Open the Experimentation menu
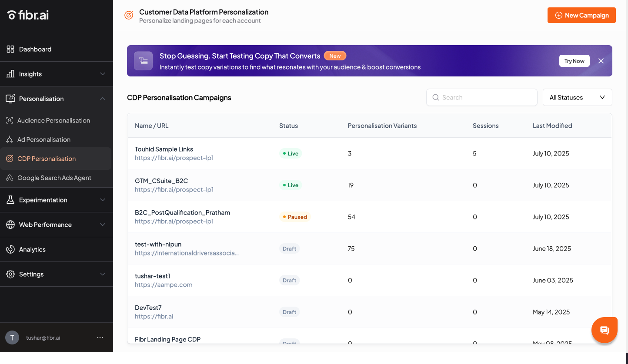Image resolution: width=628 pixels, height=364 pixels. point(43,200)
